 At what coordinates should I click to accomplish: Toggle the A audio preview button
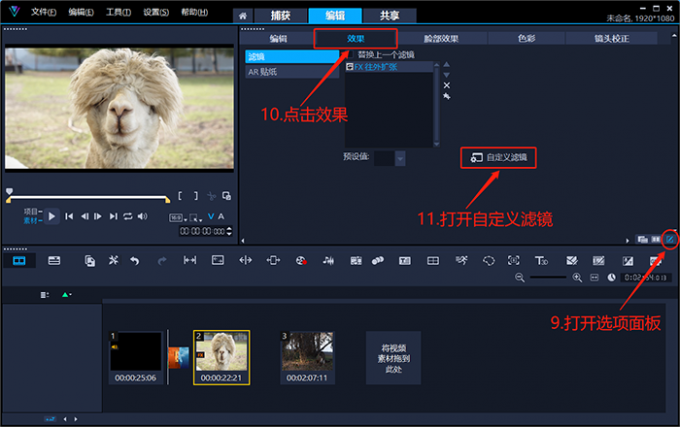pos(221,216)
